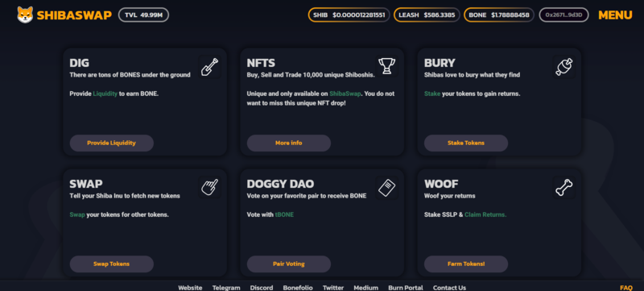This screenshot has height=291, width=644.
Task: Click the Stake Tokens button
Action: 466,143
